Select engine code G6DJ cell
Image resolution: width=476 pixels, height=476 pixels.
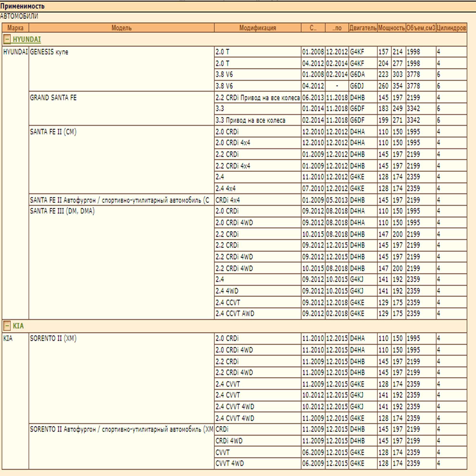[x=363, y=86]
